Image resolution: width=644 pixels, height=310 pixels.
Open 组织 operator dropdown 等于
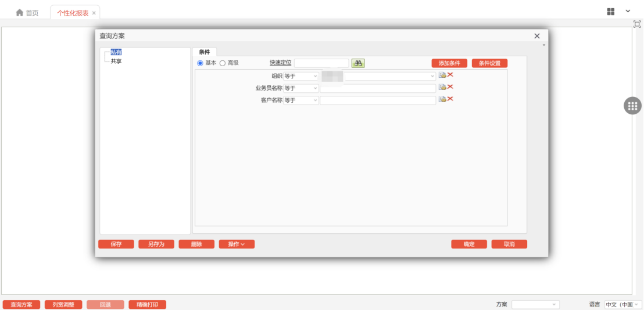pyautogui.click(x=301, y=76)
